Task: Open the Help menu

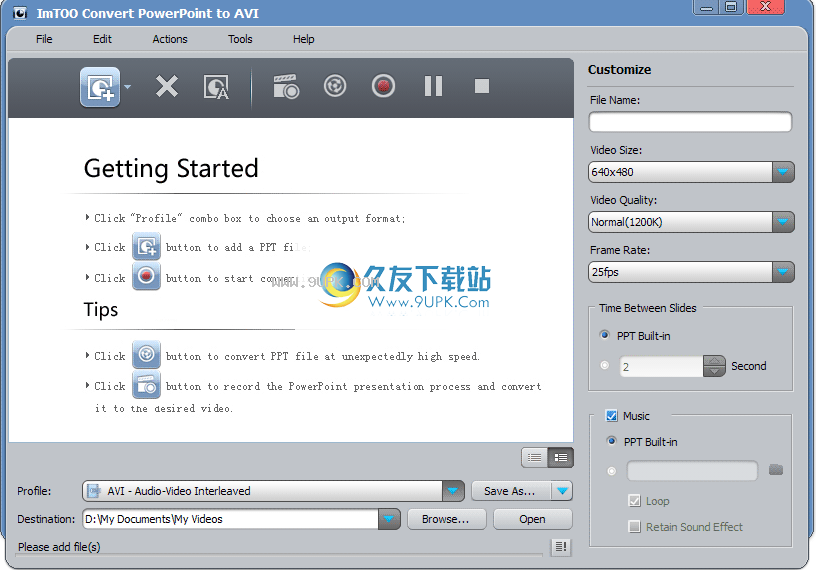Action: click(303, 39)
